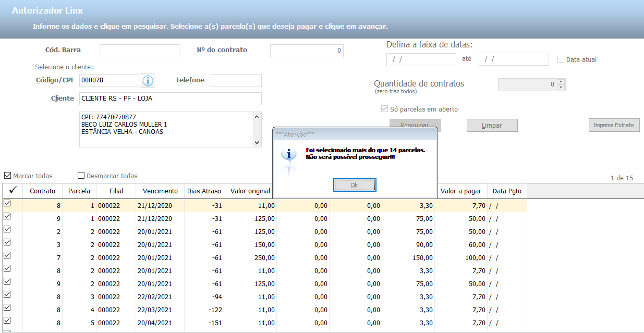Select the 100,00 valor a pagar cell
This screenshot has height=333, width=644.
(461, 257)
